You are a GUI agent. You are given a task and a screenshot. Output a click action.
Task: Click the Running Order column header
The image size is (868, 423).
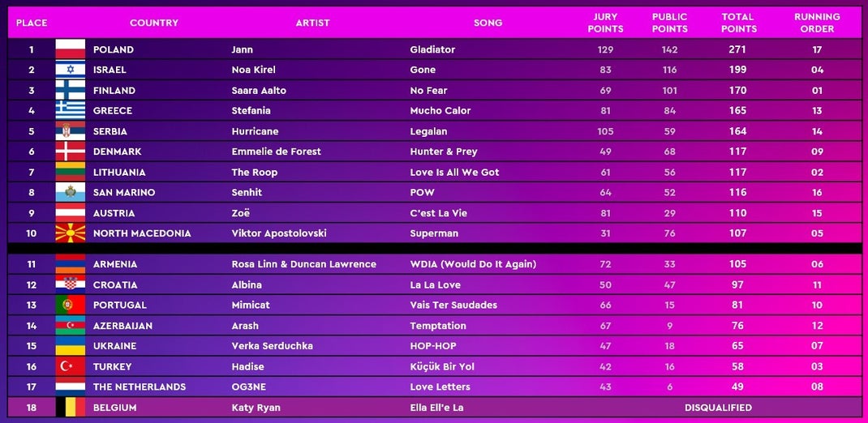coord(817,23)
